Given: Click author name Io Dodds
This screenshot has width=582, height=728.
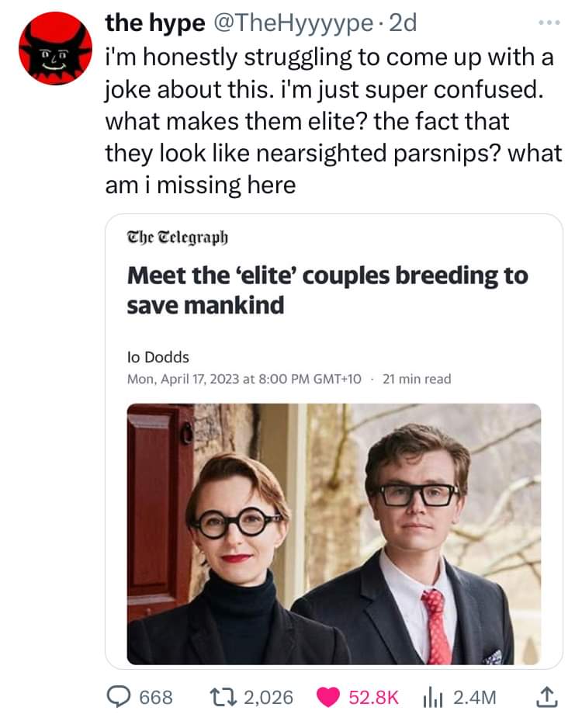Looking at the screenshot, I should point(158,357).
